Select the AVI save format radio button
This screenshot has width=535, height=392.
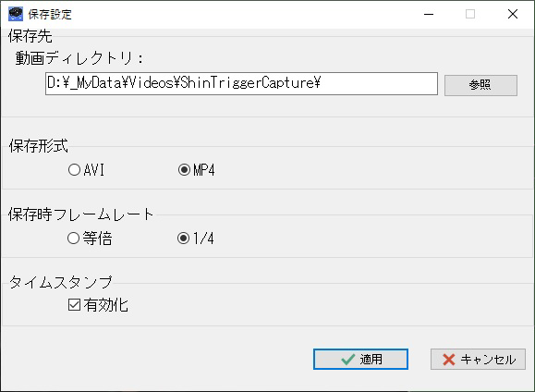click(86, 170)
